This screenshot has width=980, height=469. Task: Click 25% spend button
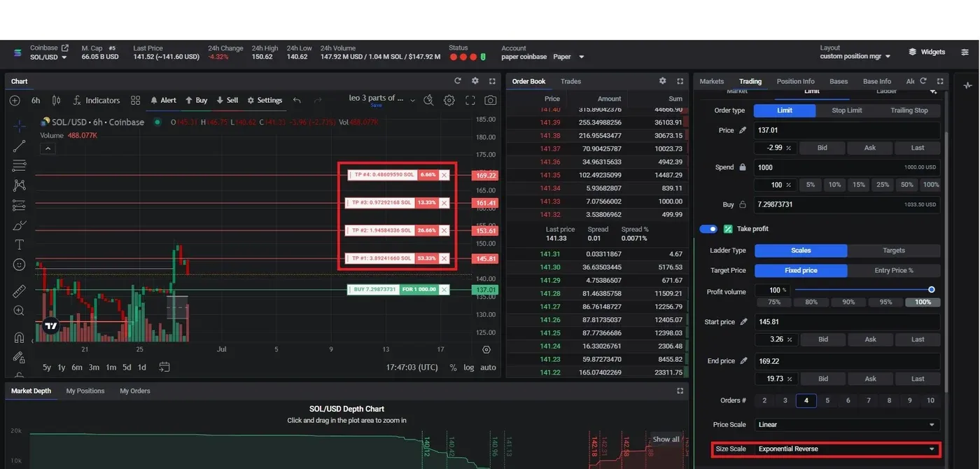pyautogui.click(x=883, y=185)
